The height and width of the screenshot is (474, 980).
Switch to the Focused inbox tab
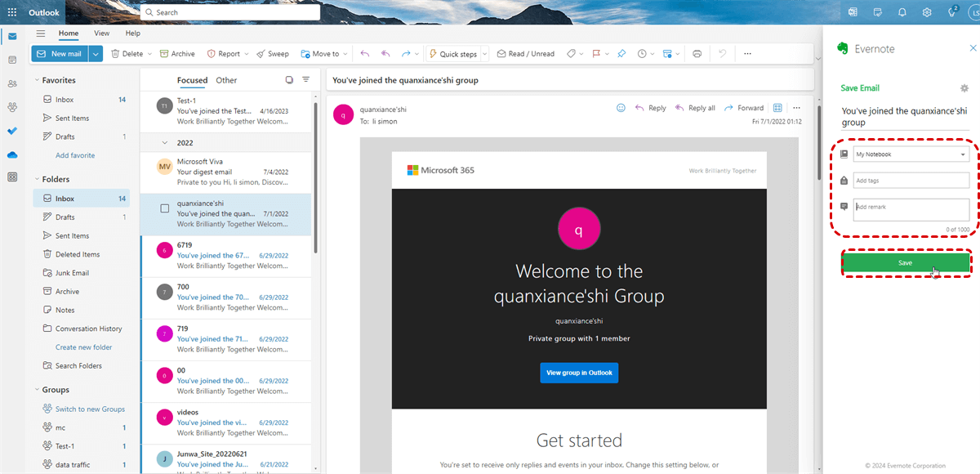(193, 80)
